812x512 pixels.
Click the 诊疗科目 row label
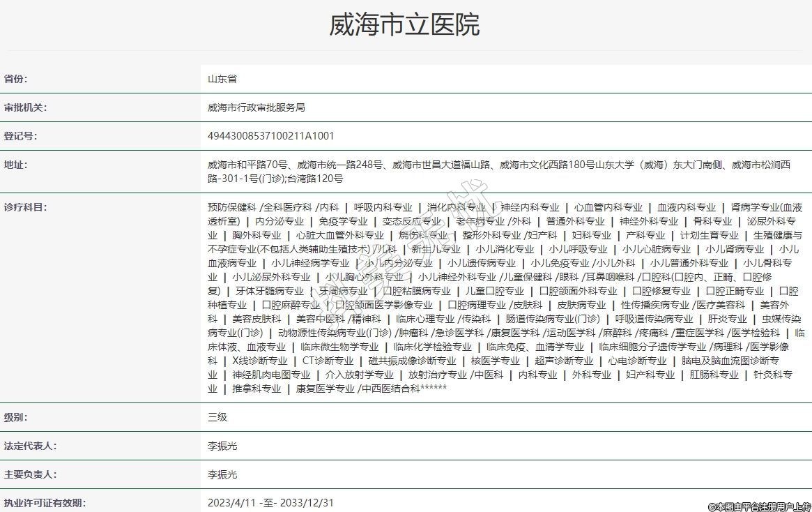[x=25, y=208]
